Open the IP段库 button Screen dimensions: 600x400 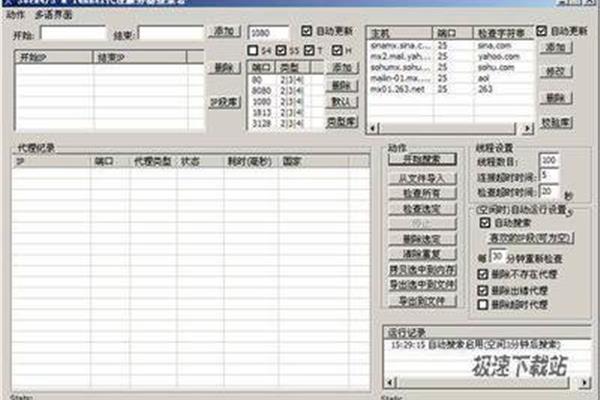[x=225, y=102]
